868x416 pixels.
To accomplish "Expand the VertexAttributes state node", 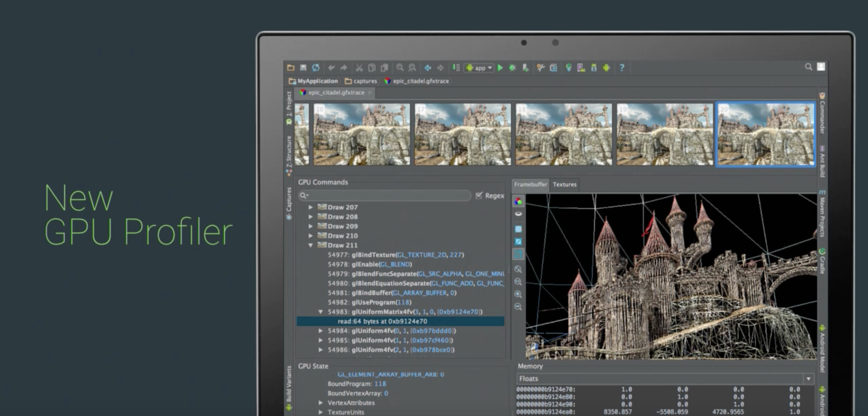I will tap(321, 403).
